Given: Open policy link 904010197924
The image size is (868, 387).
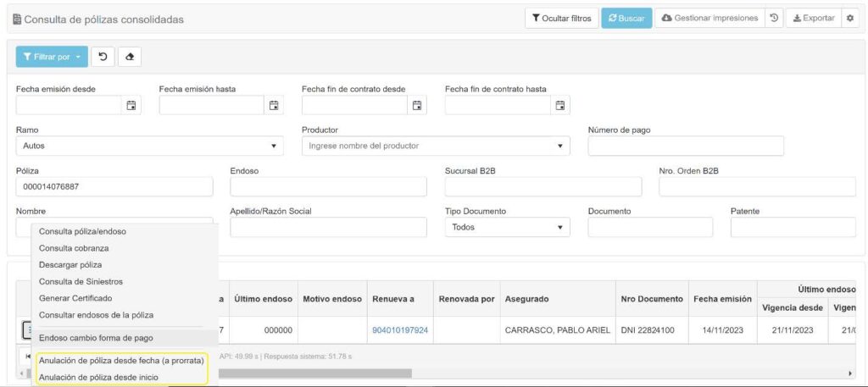Looking at the screenshot, I should pyautogui.click(x=400, y=330).
